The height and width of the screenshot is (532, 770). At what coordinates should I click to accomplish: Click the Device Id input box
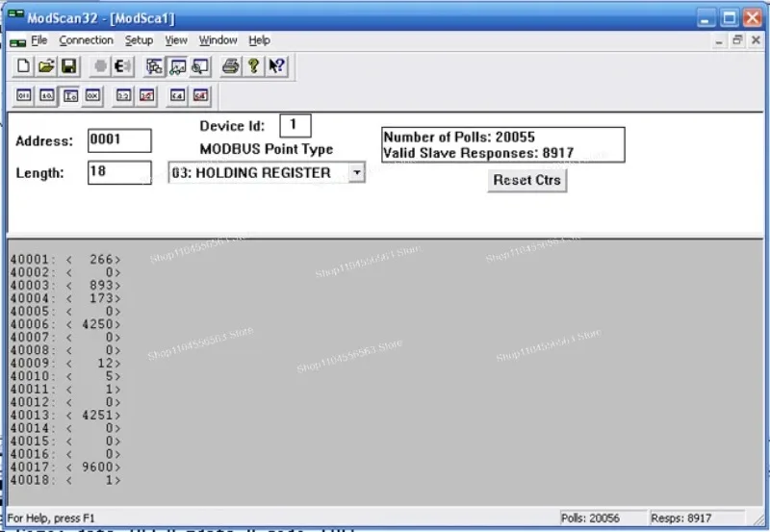coord(295,125)
